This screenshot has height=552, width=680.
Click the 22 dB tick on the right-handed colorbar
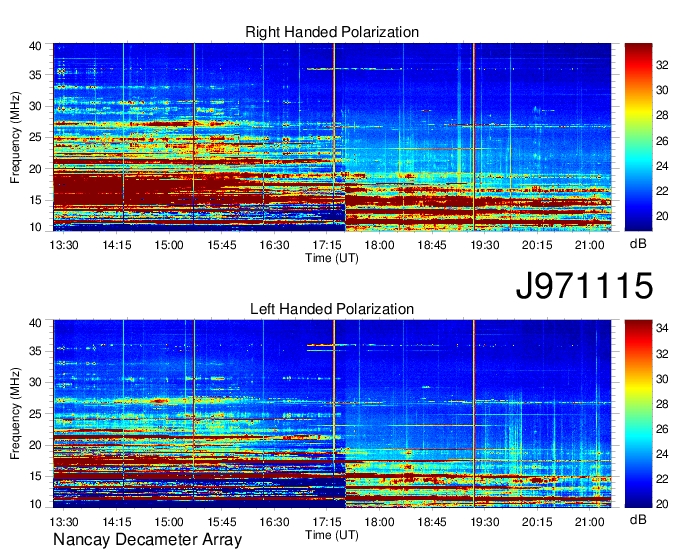click(662, 191)
